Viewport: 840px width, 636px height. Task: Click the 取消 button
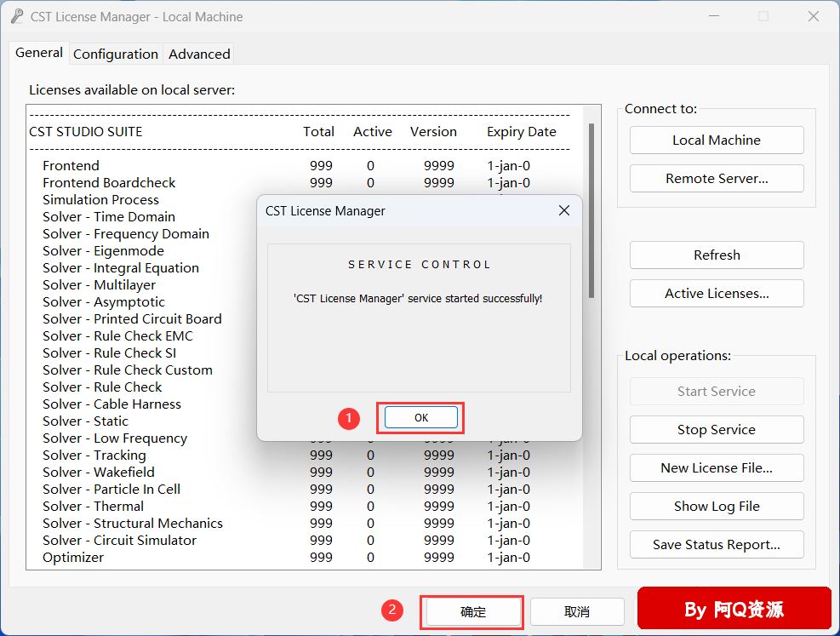pos(577,611)
